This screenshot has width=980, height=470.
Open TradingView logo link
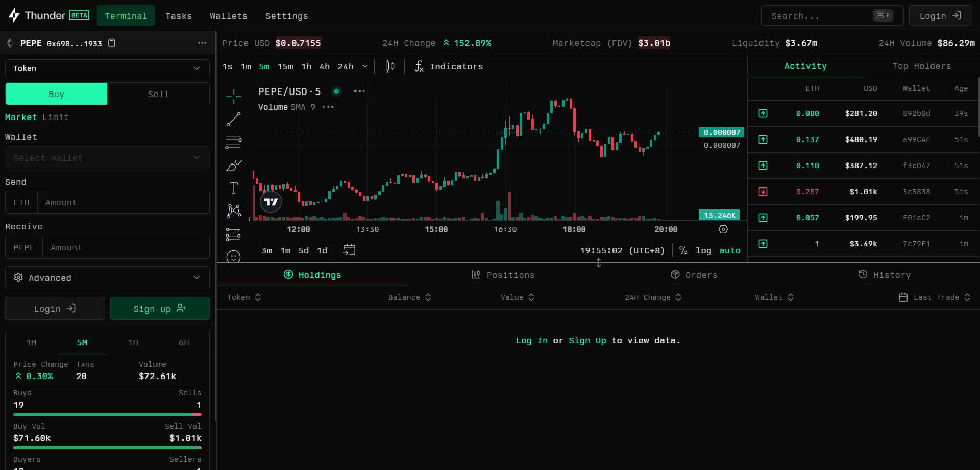pyautogui.click(x=271, y=202)
